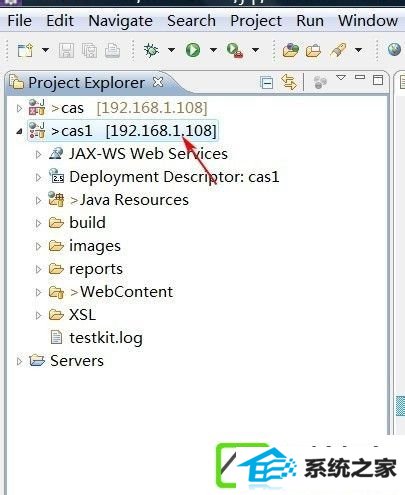Maximize the Project Explorer panel
Screen dimensions: 405x495
pyautogui.click(x=378, y=80)
